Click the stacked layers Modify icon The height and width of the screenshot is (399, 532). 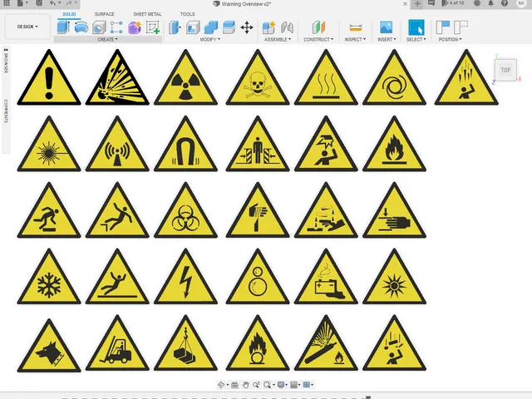click(x=229, y=27)
